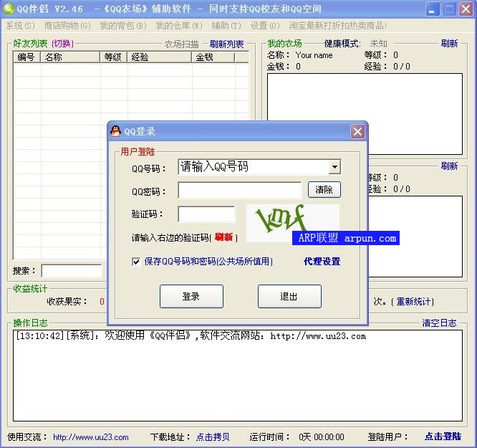The image size is (477, 448).
Task: Click the 运行时间 value 0天 00:00:00
Action: click(322, 437)
